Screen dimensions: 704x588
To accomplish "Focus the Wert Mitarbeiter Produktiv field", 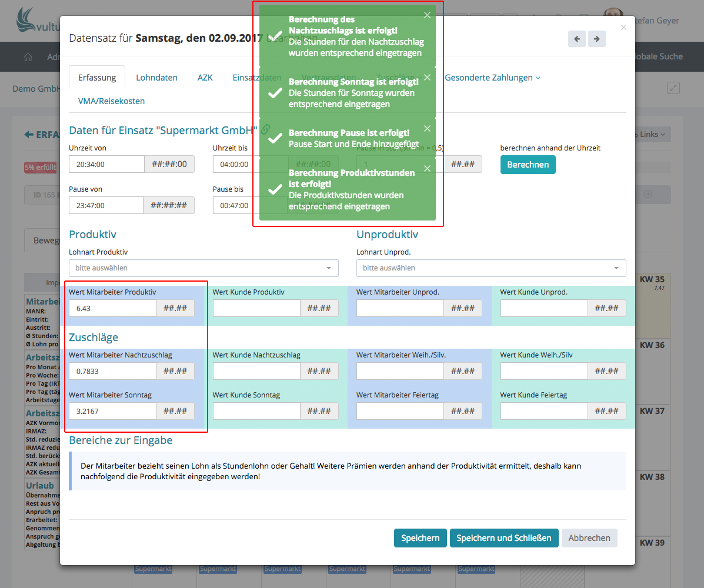I will pos(112,308).
